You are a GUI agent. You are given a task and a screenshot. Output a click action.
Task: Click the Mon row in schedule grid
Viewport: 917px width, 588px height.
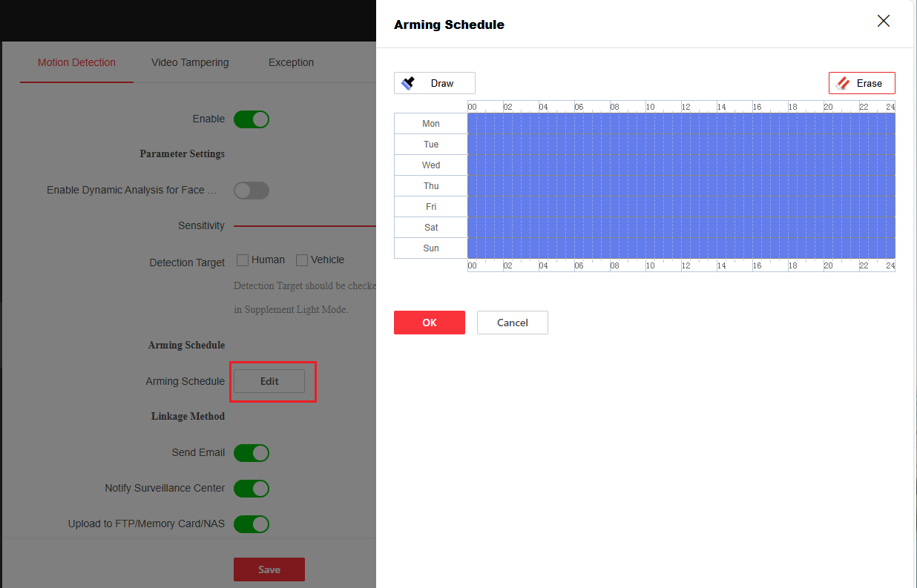[681, 124]
